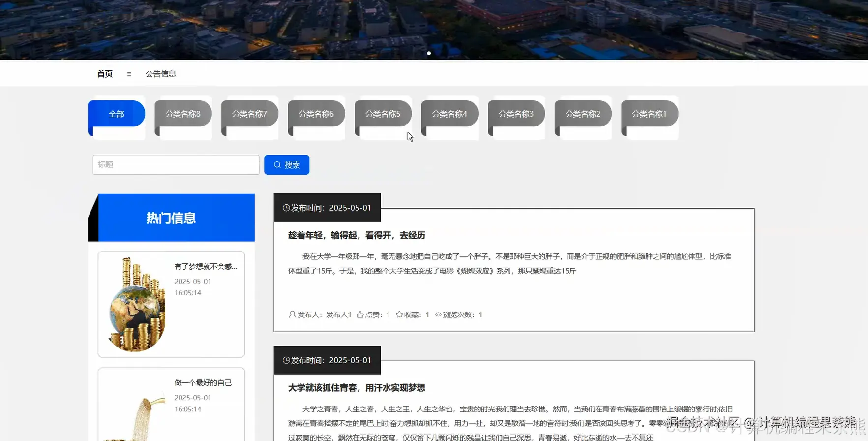Click the star favorite icon in the first post
The image size is (868, 441).
pos(399,315)
